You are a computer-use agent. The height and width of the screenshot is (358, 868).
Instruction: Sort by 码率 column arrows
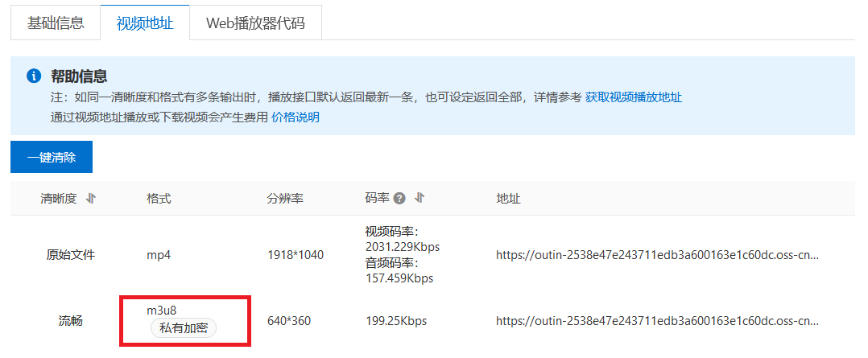pyautogui.click(x=419, y=198)
